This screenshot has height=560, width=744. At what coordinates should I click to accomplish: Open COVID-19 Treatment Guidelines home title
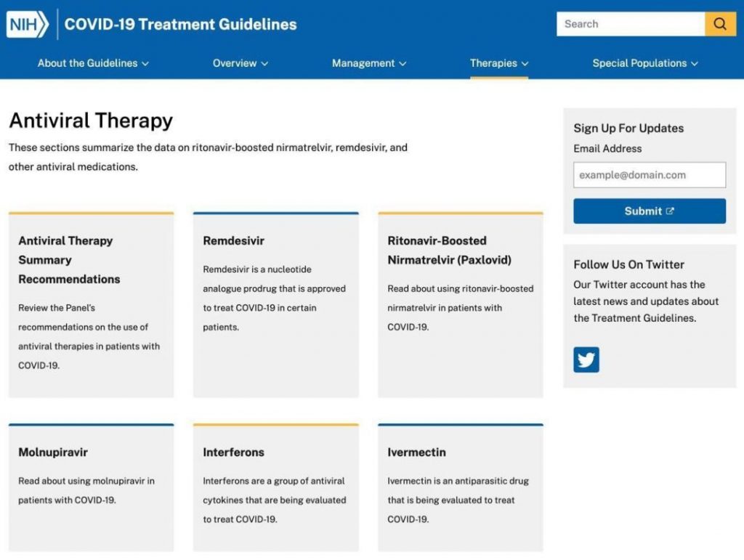tap(180, 24)
